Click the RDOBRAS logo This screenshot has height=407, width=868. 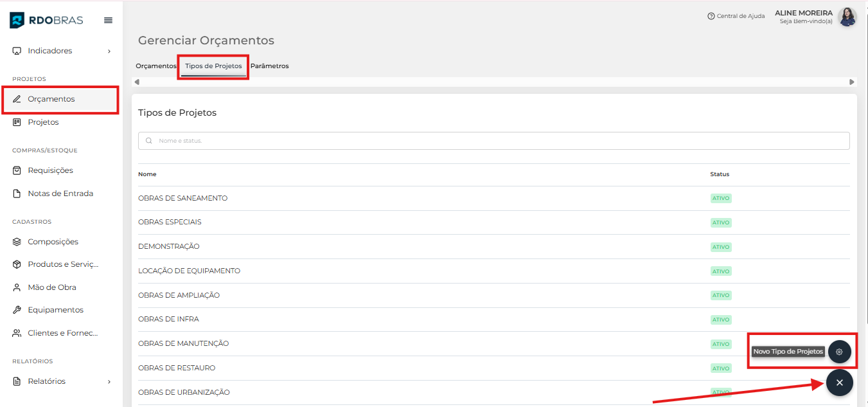pos(46,20)
